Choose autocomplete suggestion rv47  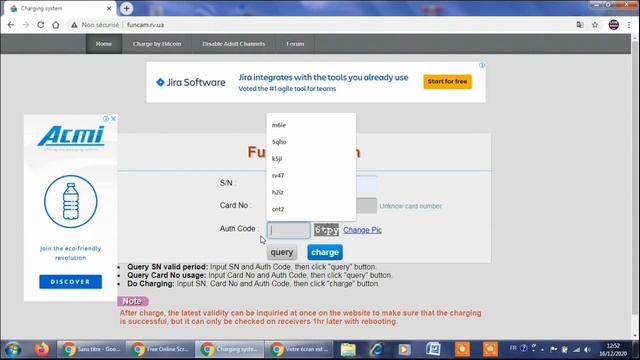pyautogui.click(x=311, y=176)
